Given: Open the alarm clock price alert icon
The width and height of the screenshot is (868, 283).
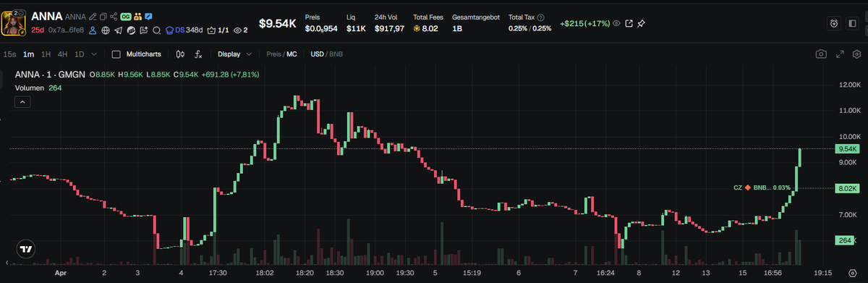Looking at the screenshot, I should coord(834,24).
